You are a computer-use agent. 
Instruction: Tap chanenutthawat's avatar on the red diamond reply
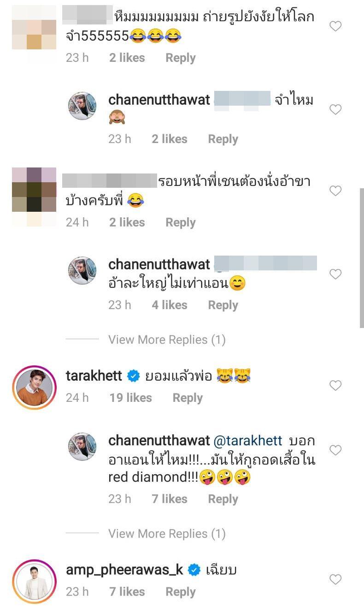[x=82, y=447]
